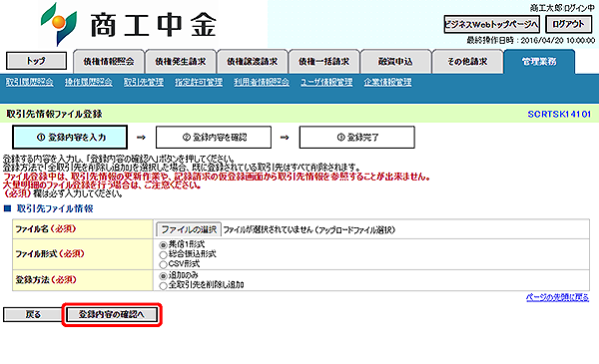Go to ビジネスWebトップページへ
The height and width of the screenshot is (364, 599).
click(x=491, y=24)
